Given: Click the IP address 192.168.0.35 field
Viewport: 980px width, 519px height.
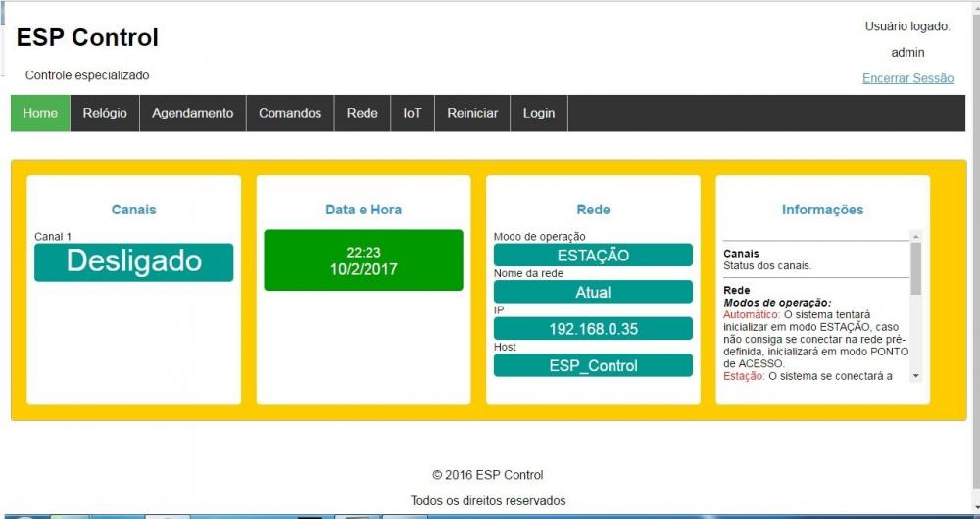Looking at the screenshot, I should tap(593, 329).
